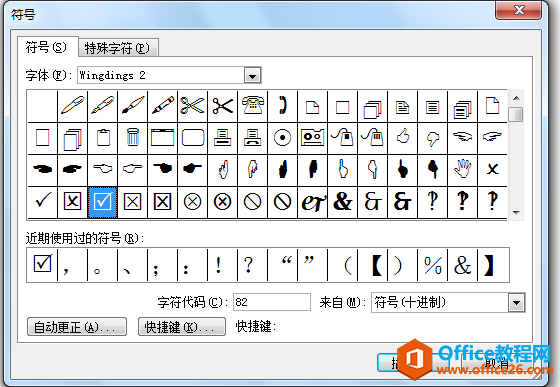Click the symbol grid scroll up arrow
Viewport: 560px width, 387px height.
coord(516,98)
